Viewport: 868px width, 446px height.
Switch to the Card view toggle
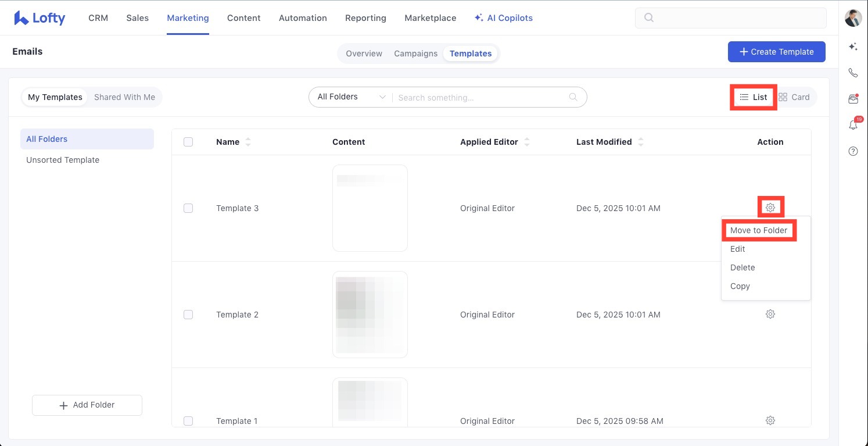tap(794, 97)
